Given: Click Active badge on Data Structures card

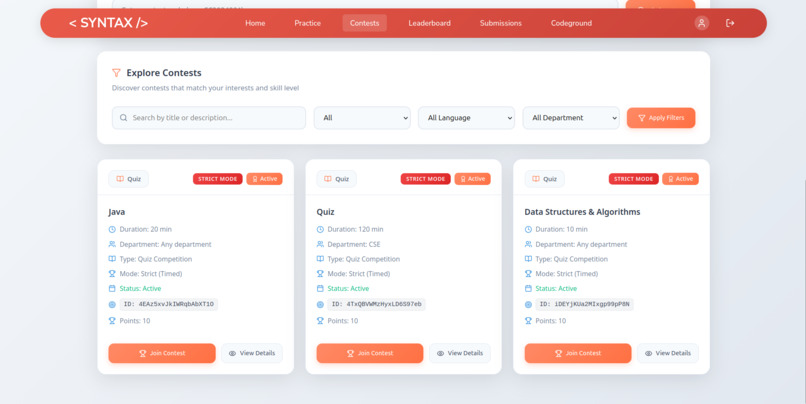Looking at the screenshot, I should (x=680, y=179).
